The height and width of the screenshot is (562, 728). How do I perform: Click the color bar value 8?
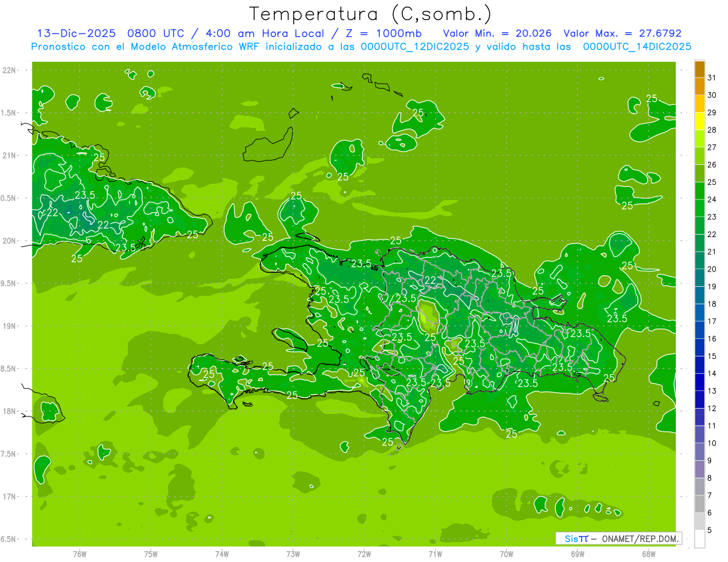click(x=710, y=478)
